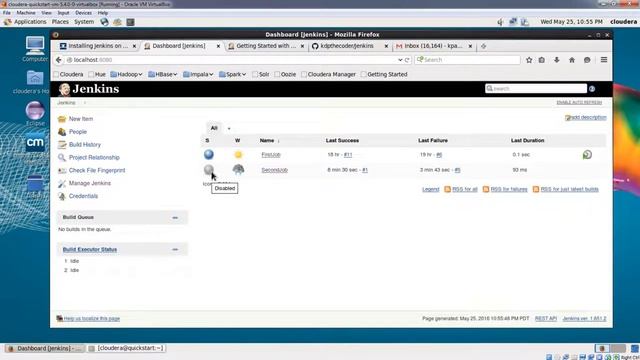Click blue status ball of FirstJob

(209, 154)
